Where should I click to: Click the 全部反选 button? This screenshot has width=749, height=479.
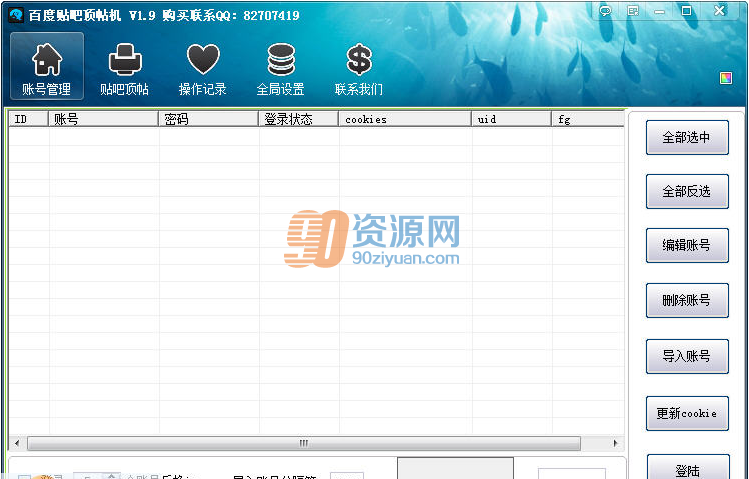pyautogui.click(x=687, y=192)
